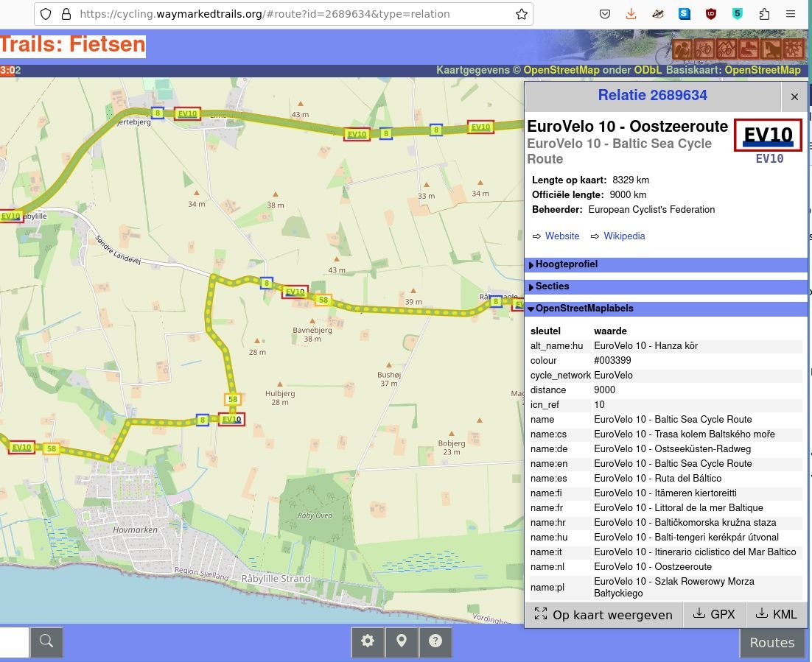
Task: Switch to winter sports slopes map
Action: point(793,49)
